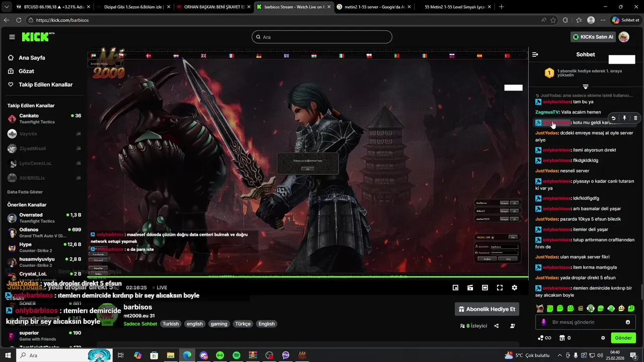Switch to Dizipal Gibi browser tab
Image resolution: width=644 pixels, height=362 pixels.
(x=133, y=7)
